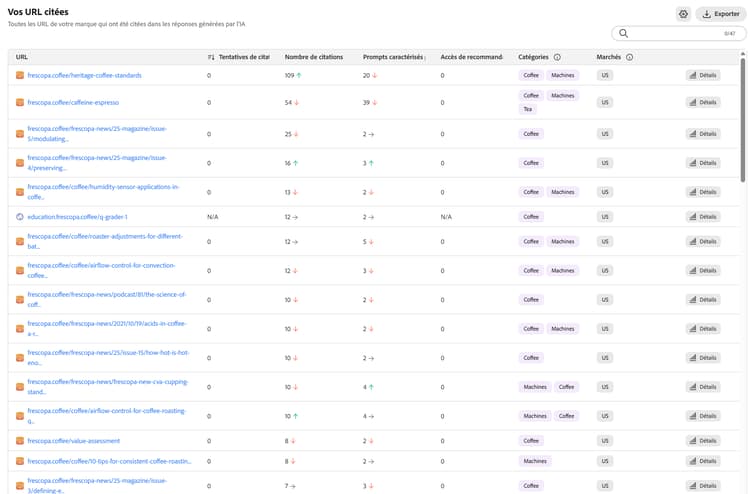Click Détails for heritage-coffee-standards row

(703, 75)
